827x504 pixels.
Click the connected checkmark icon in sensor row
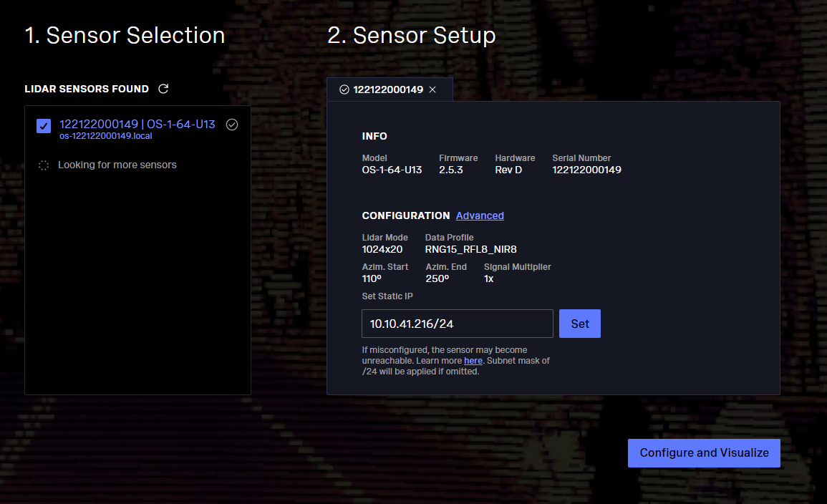[231, 125]
